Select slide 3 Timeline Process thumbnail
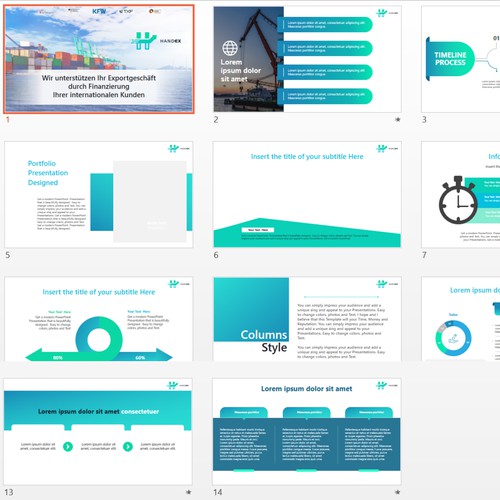 pyautogui.click(x=461, y=59)
